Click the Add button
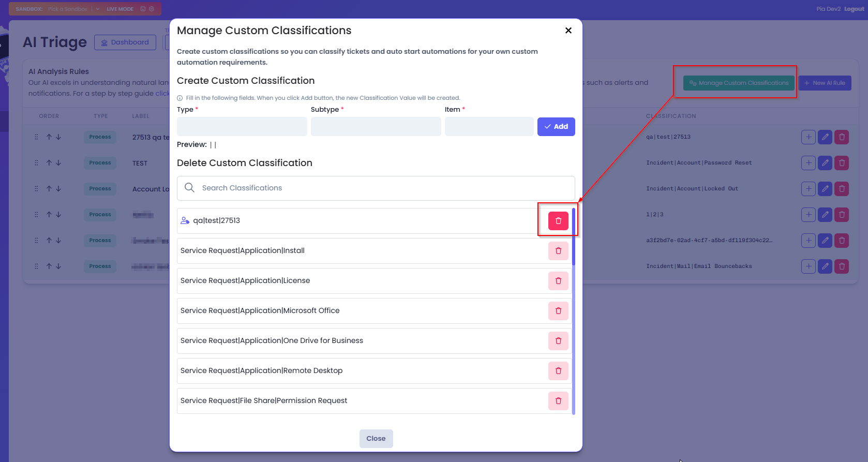The width and height of the screenshot is (868, 462). coord(556,127)
